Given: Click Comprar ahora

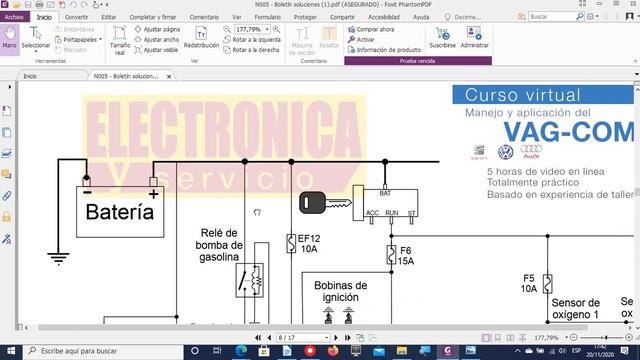Looking at the screenshot, I should [371, 29].
